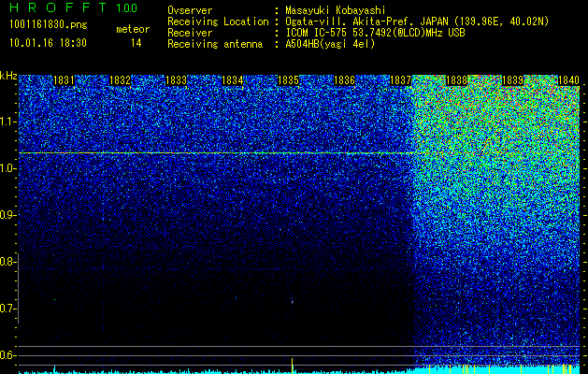This screenshot has height=374, width=588.
Task: Click the yellow intensity spike below 1835
Action: [292, 365]
